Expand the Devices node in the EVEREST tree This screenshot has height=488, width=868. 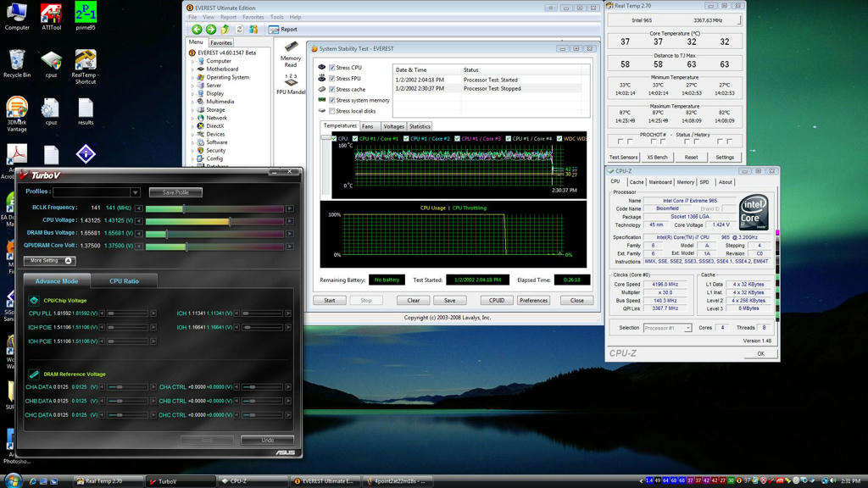pyautogui.click(x=193, y=135)
